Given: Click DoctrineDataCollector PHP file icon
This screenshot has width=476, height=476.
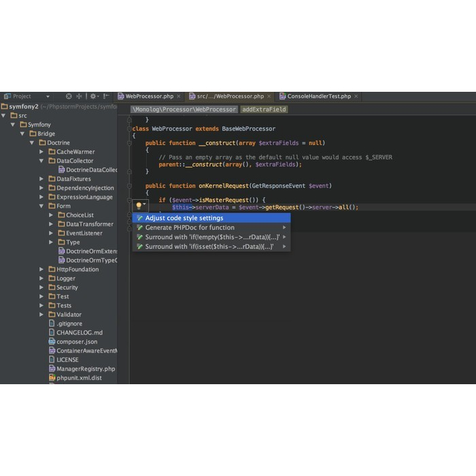Looking at the screenshot, I should pos(61,170).
